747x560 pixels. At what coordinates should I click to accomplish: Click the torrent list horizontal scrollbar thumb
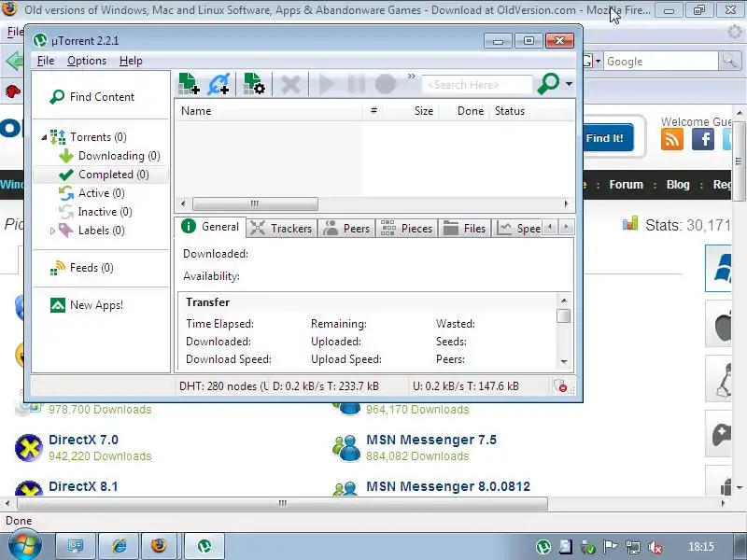(x=255, y=203)
